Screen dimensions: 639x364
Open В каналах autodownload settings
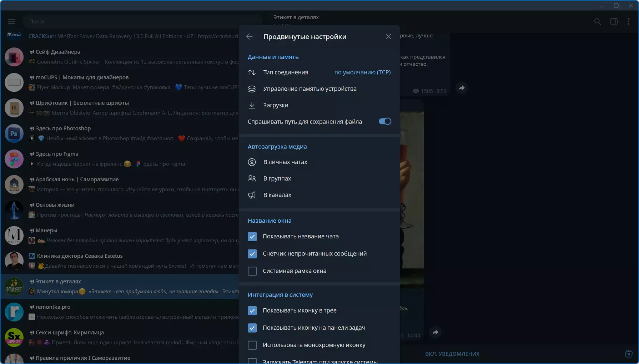[319, 195]
